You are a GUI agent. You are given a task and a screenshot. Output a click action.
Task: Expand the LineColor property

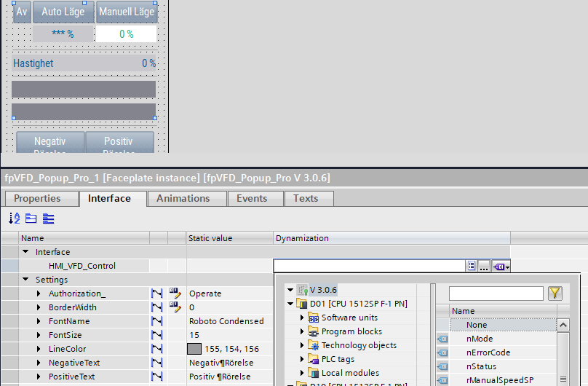[39, 349]
